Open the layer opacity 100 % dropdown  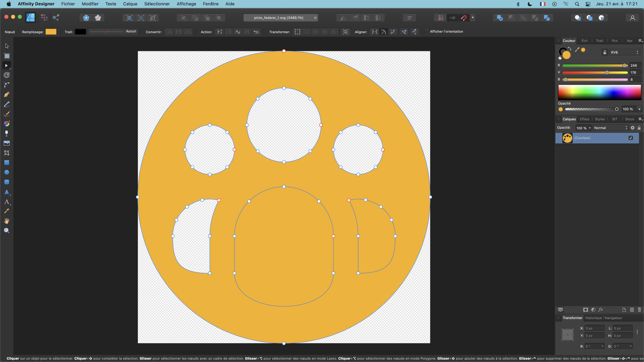click(583, 128)
